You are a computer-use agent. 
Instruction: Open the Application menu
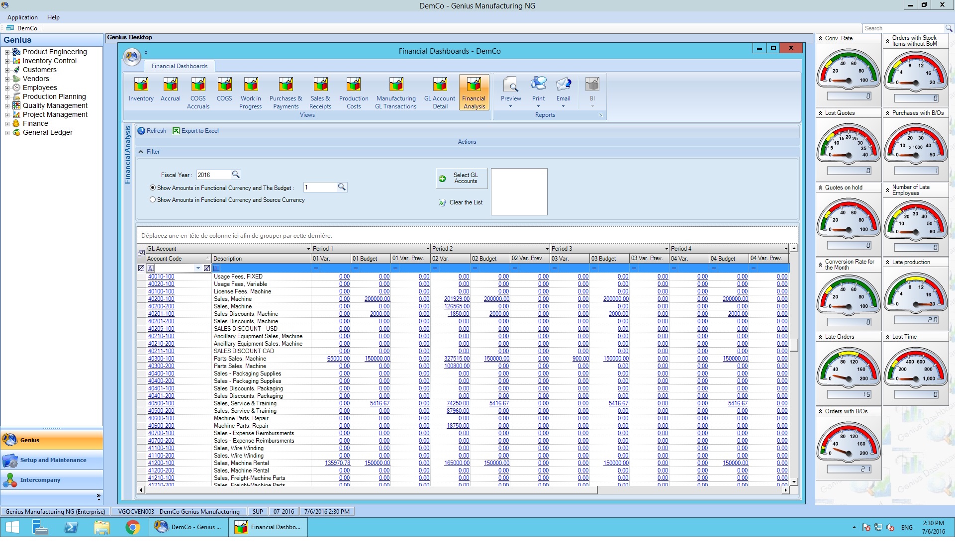[22, 17]
